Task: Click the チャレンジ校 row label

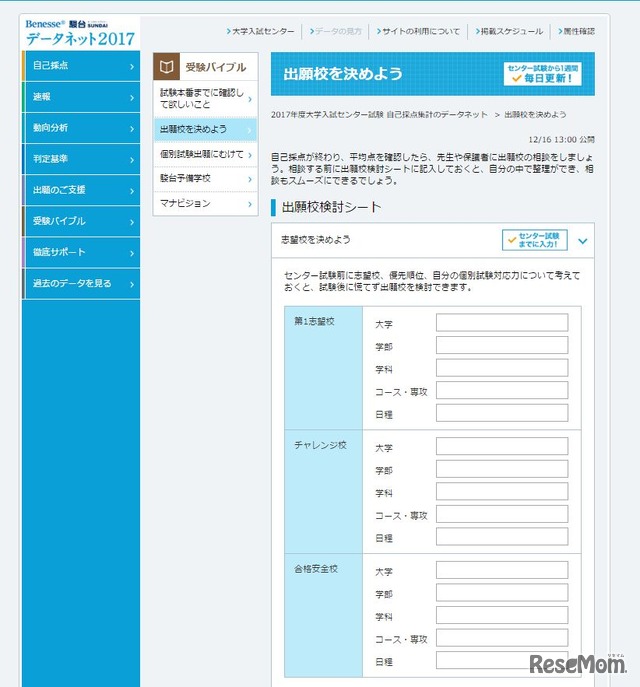Action: click(320, 445)
